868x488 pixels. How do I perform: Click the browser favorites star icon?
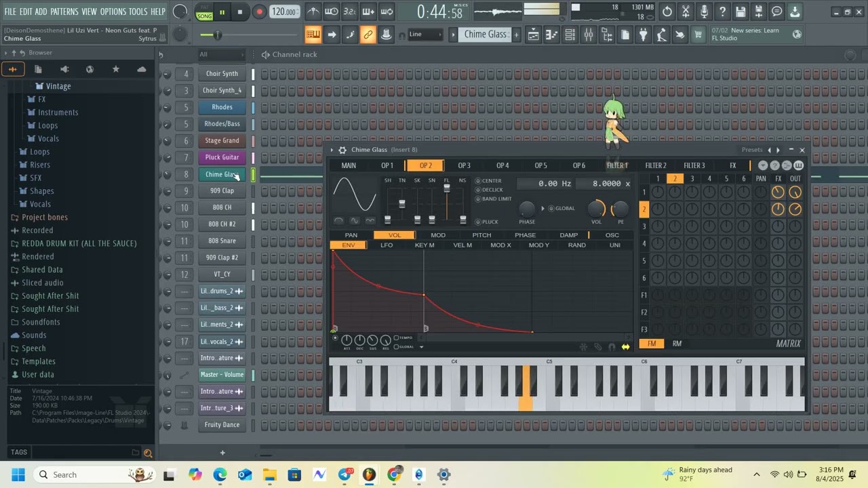(x=115, y=69)
